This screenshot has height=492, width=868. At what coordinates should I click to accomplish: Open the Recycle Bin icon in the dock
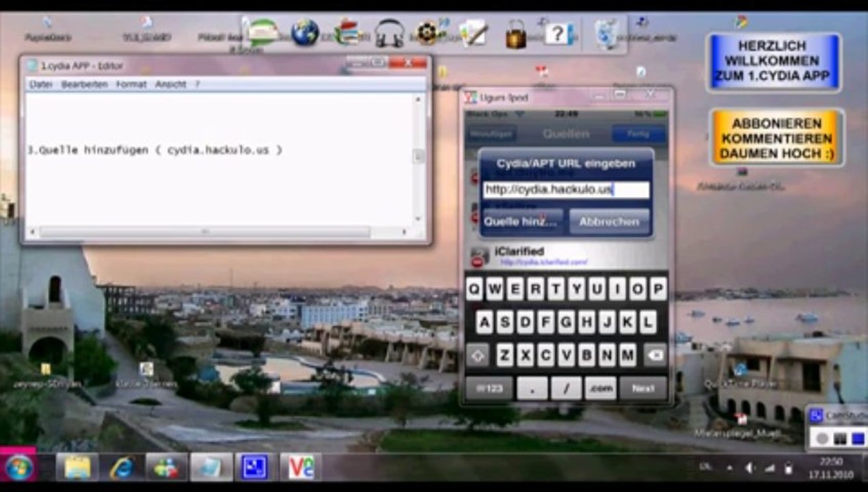tap(606, 33)
